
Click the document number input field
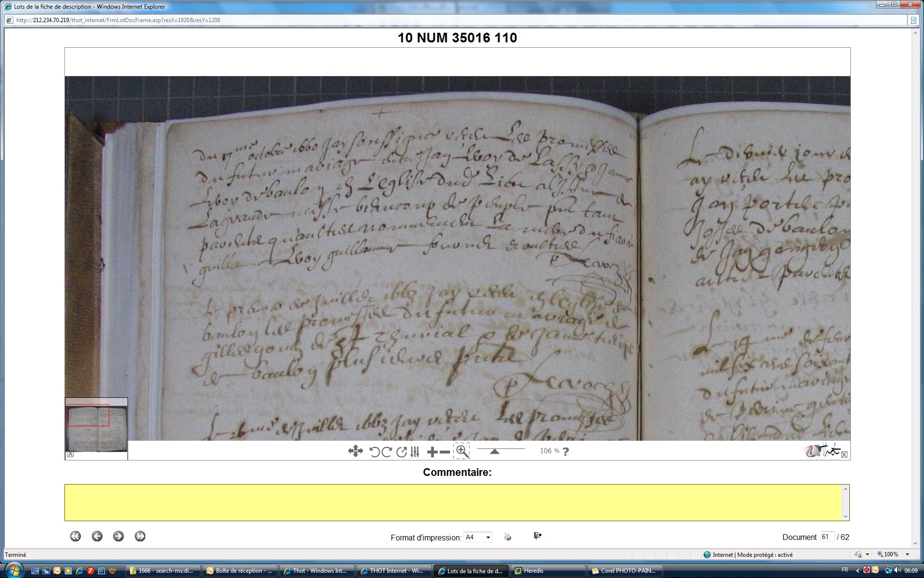pyautogui.click(x=827, y=537)
